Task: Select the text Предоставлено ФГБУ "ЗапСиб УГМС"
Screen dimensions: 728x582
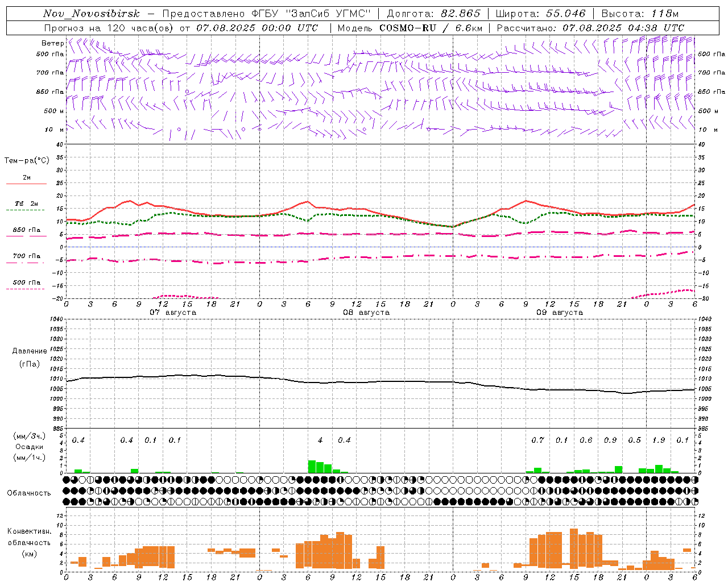Action: 267,14
